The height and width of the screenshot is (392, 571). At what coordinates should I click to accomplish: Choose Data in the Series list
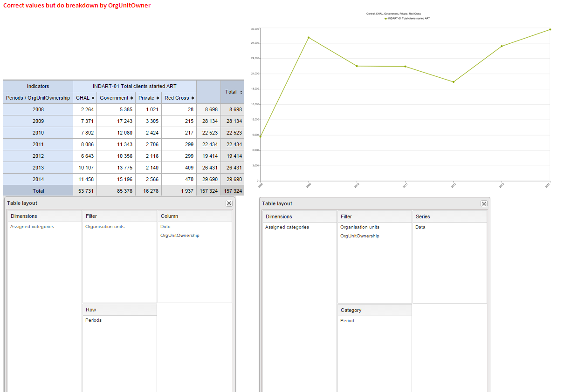pyautogui.click(x=420, y=227)
